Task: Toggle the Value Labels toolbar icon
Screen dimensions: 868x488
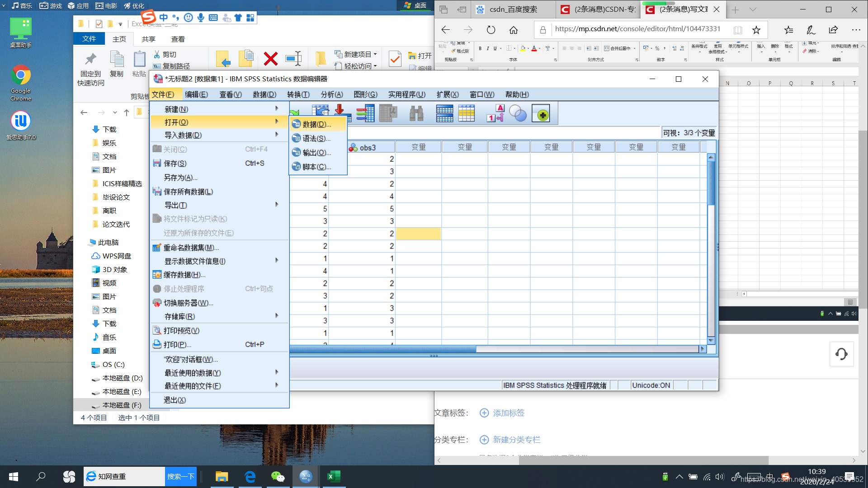Action: pos(495,113)
